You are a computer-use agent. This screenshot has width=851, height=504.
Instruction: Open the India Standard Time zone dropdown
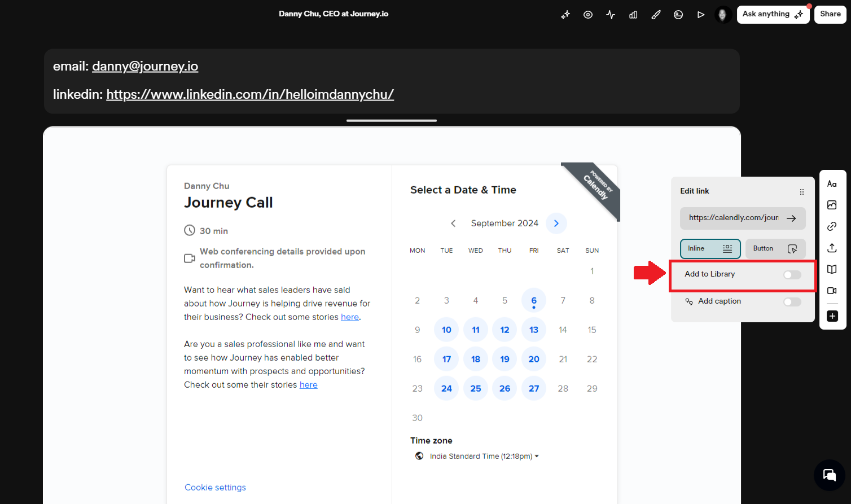(x=477, y=457)
